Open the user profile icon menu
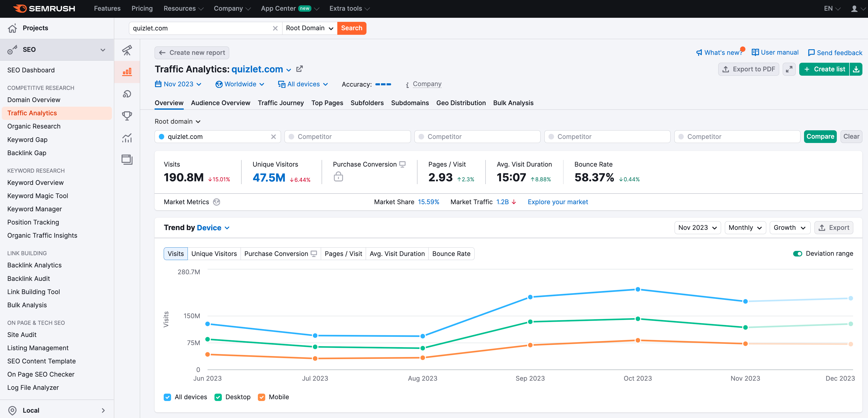This screenshot has width=868, height=418. (x=858, y=8)
